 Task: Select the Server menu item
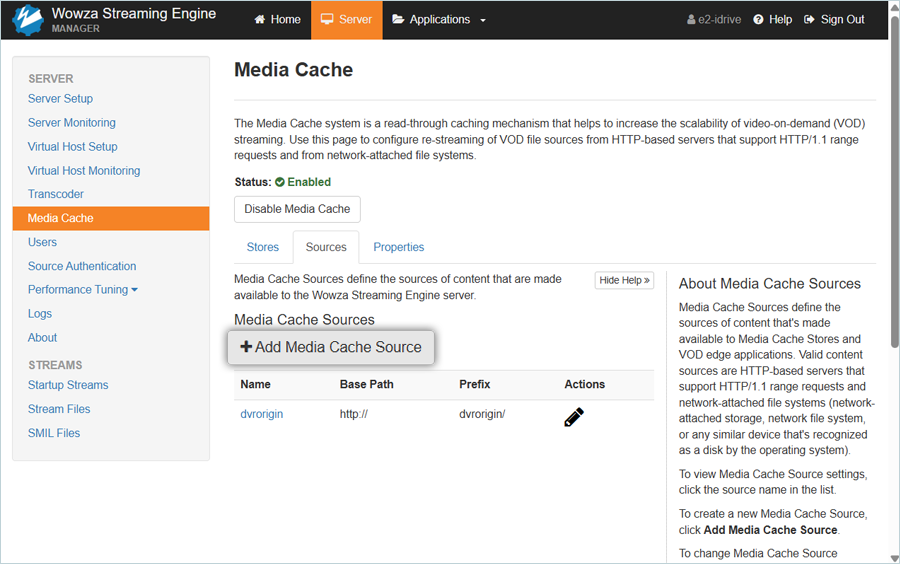[x=347, y=20]
